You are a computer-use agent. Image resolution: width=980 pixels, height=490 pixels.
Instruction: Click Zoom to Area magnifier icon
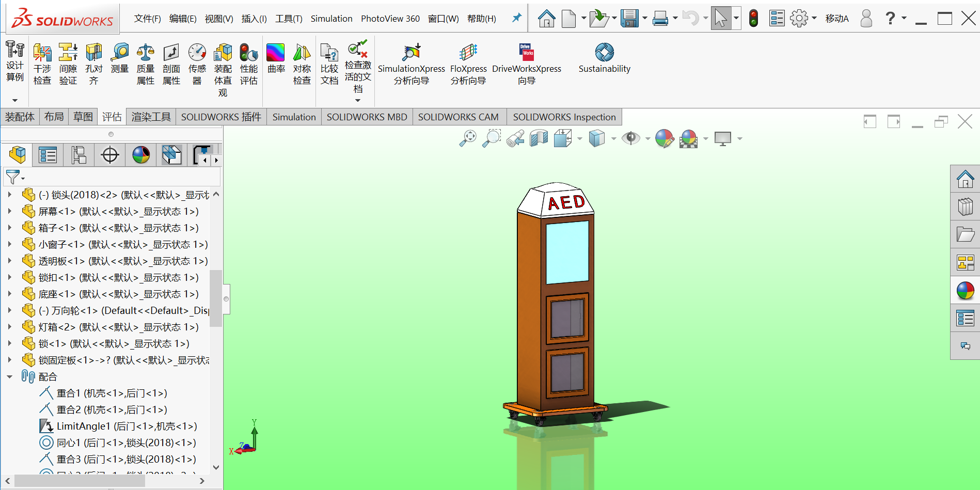pos(492,138)
